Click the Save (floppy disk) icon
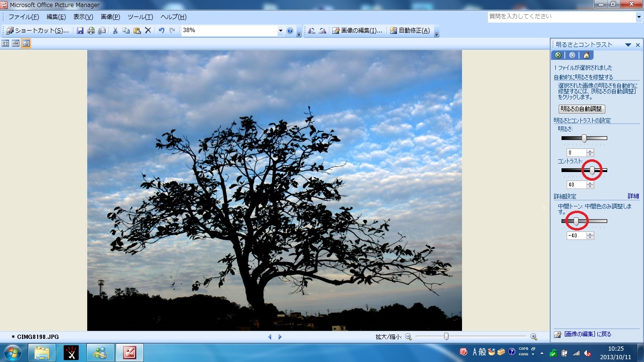The image size is (644, 362). 80,31
